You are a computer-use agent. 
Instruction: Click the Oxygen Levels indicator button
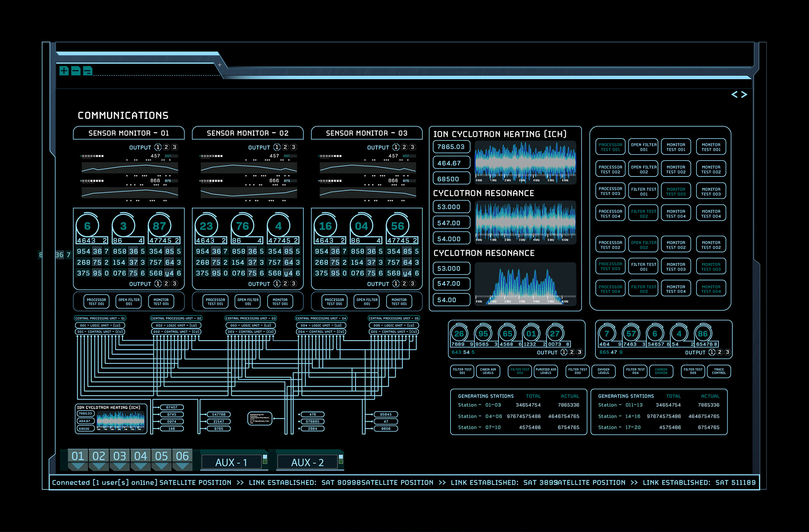tap(603, 371)
